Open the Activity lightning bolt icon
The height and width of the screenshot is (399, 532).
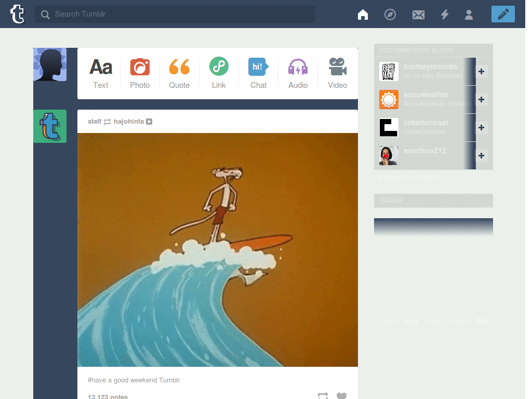445,15
